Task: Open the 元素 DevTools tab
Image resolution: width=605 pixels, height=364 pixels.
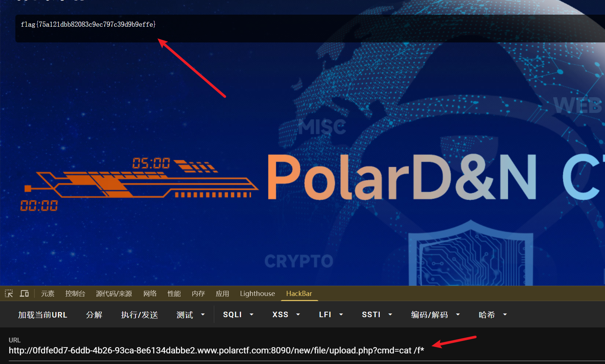Action: pyautogui.click(x=48, y=293)
